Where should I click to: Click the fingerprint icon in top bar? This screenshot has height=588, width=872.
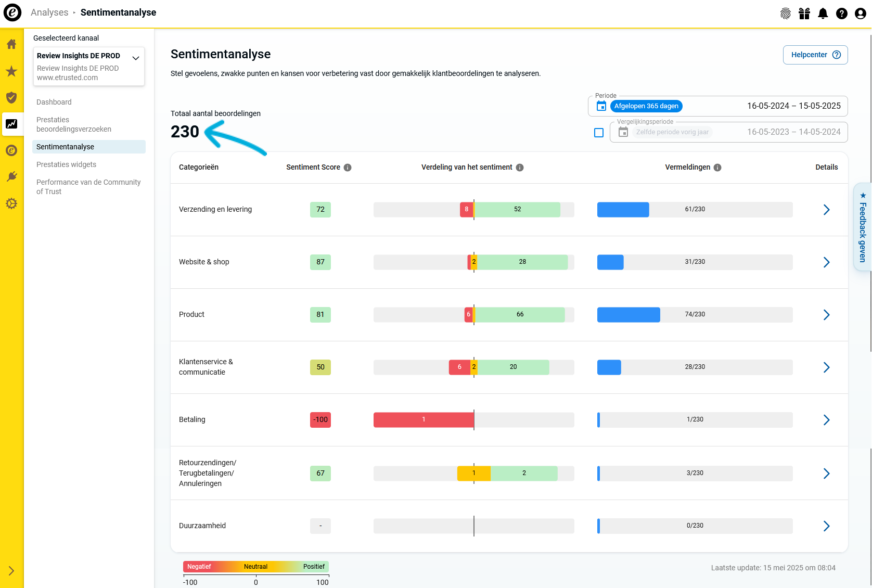click(x=786, y=14)
